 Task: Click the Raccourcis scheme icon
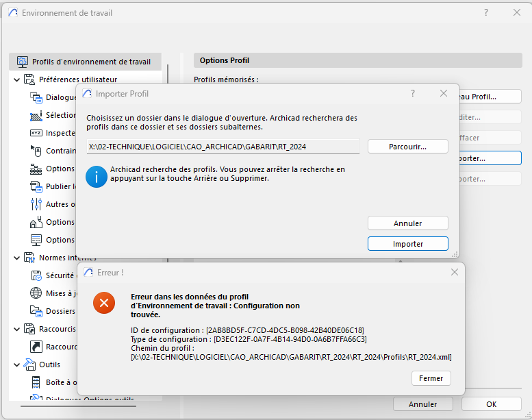click(29, 329)
